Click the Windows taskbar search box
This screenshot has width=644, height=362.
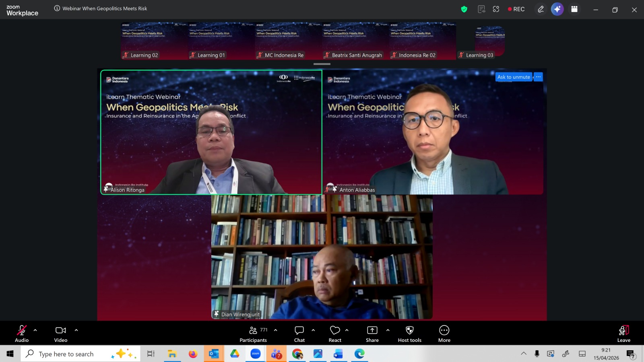80,354
